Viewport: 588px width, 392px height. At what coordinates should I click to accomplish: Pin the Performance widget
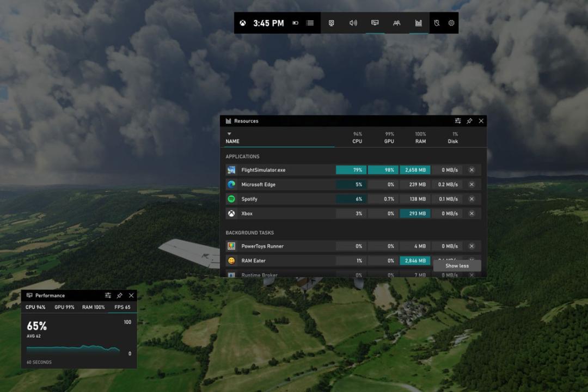click(x=120, y=296)
